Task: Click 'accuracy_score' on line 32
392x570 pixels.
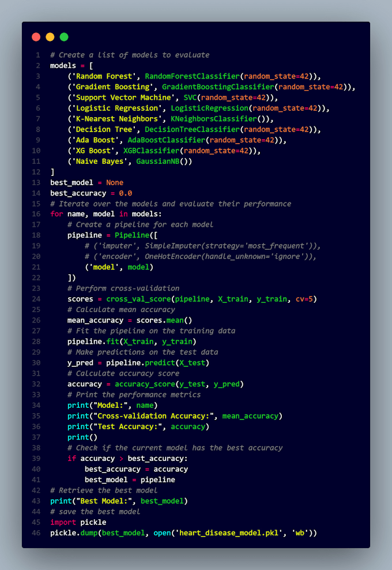Action: [145, 384]
